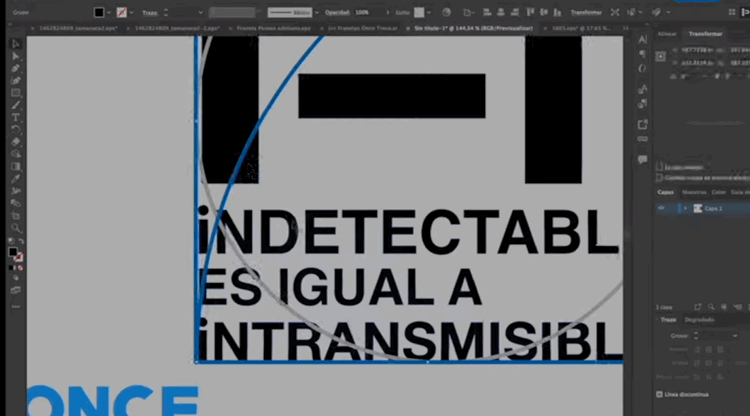The width and height of the screenshot is (750, 416).
Task: Show more document tabs with double chevron
Action: tap(626, 29)
